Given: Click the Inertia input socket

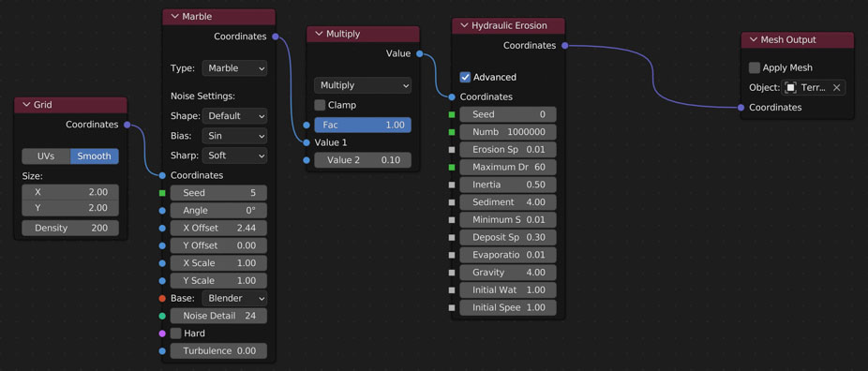Looking at the screenshot, I should (x=452, y=185).
